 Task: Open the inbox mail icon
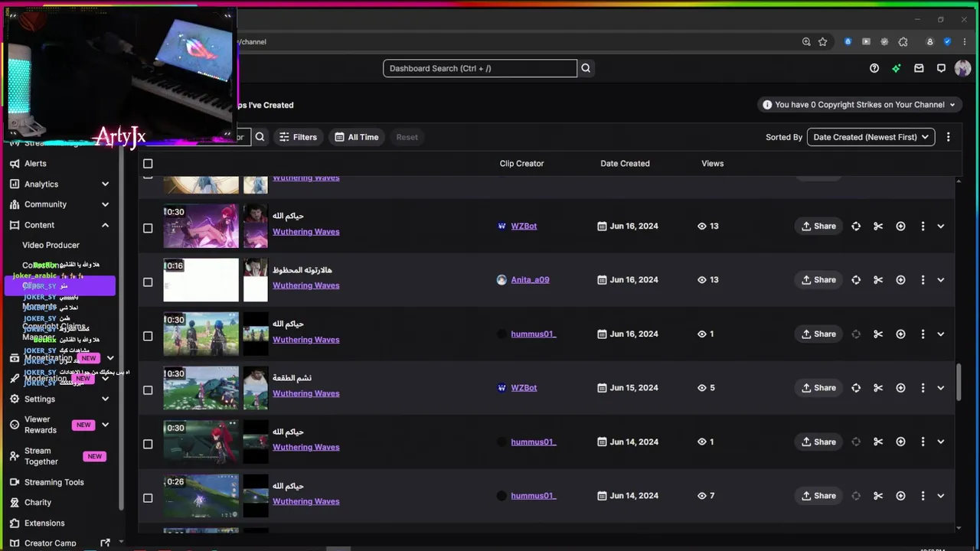(x=919, y=68)
